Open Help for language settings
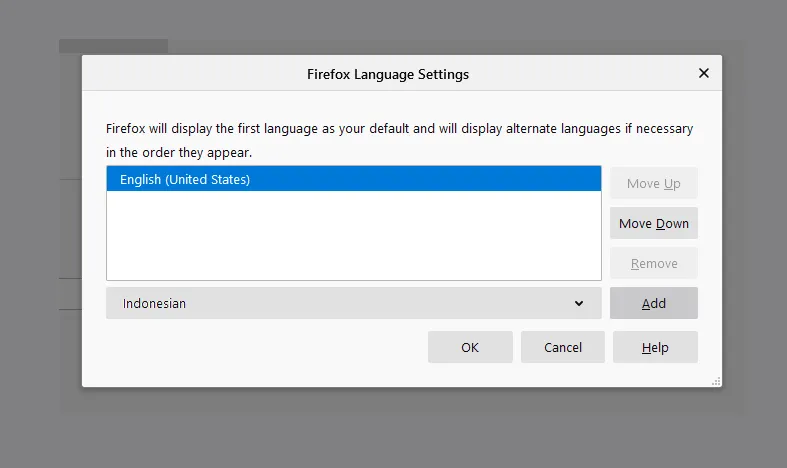This screenshot has height=468, width=787. pyautogui.click(x=655, y=347)
